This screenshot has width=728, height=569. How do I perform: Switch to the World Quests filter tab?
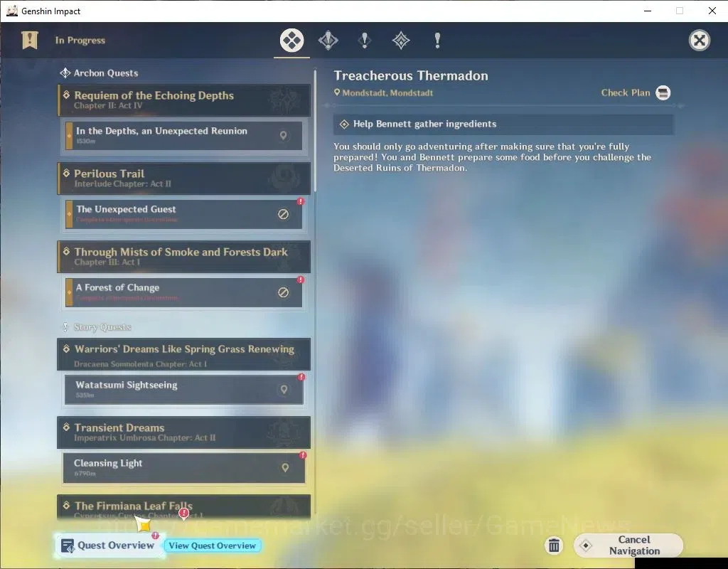[x=401, y=41]
